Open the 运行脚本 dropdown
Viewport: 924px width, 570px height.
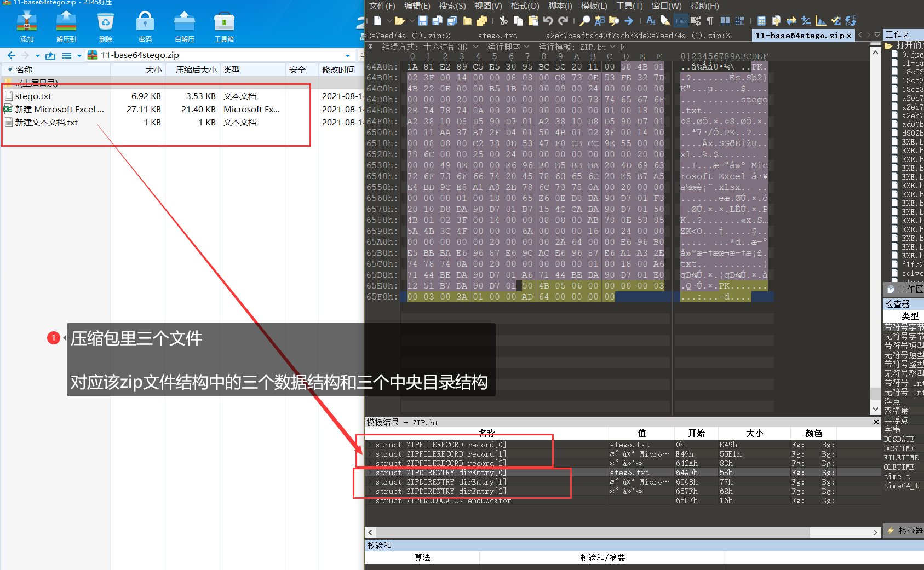(526, 47)
